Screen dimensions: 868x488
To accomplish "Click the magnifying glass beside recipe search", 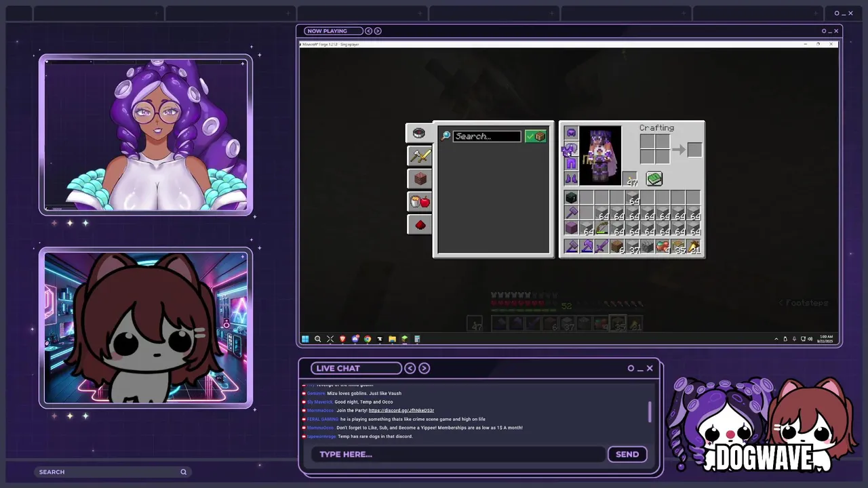I will coord(446,136).
